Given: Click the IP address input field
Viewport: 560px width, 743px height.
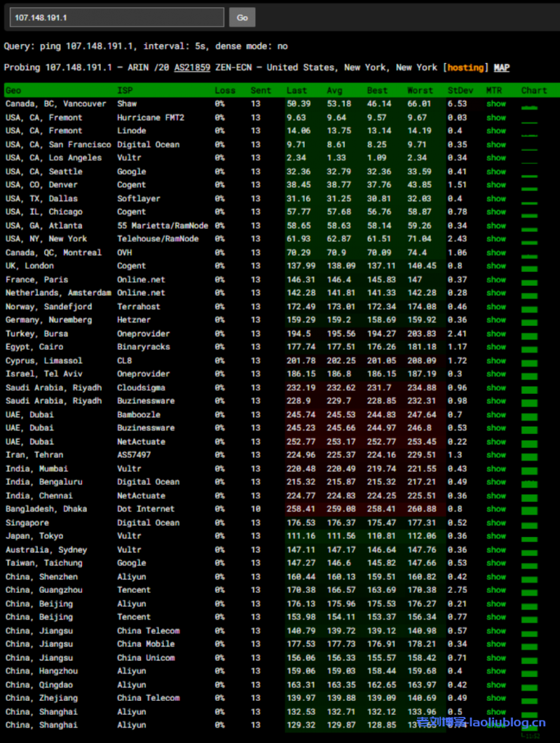Looking at the screenshot, I should tap(116, 17).
